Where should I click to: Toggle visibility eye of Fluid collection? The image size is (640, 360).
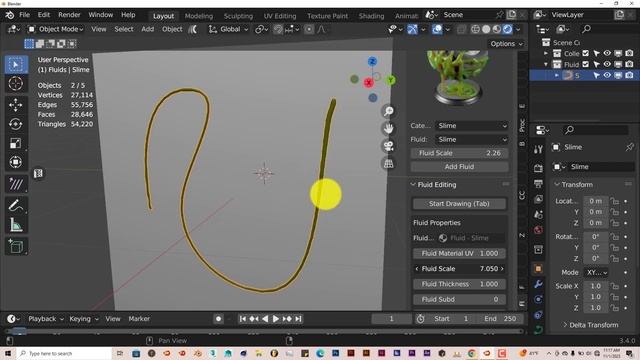click(x=607, y=64)
